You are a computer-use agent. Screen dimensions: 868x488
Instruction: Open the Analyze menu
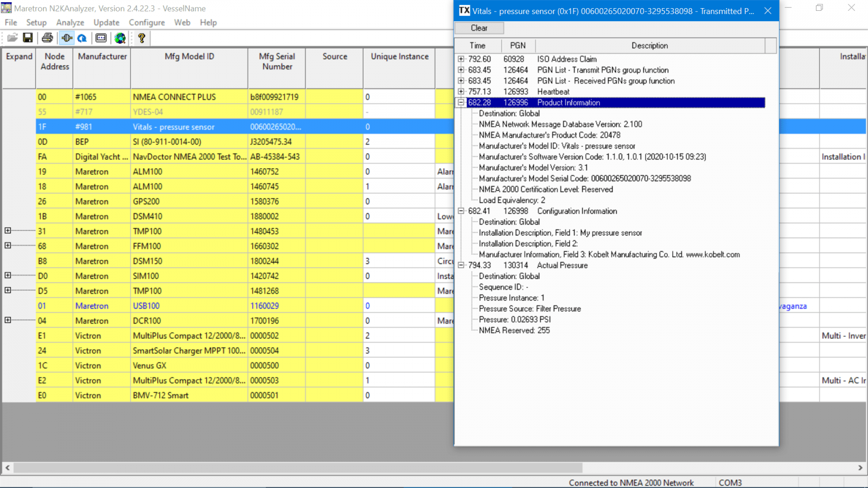(70, 23)
